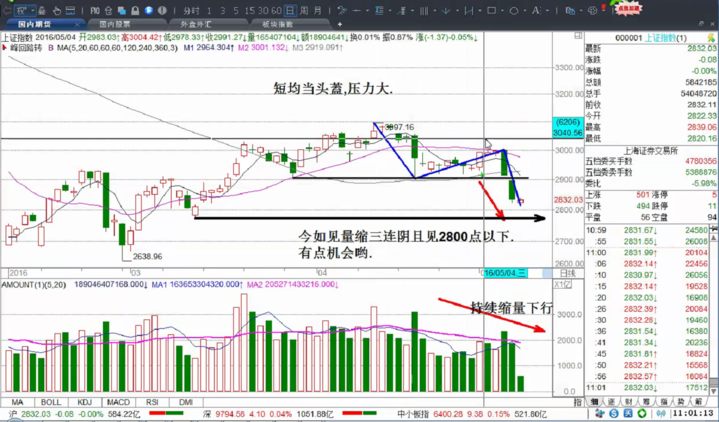The height and width of the screenshot is (422, 719).
Task: Click the copy chart icon
Action: click(x=570, y=11)
